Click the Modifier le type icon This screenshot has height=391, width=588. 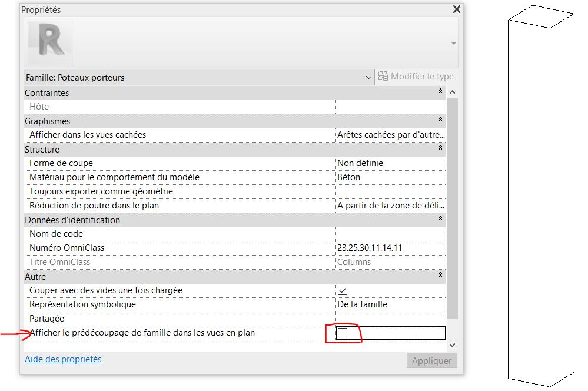[383, 77]
